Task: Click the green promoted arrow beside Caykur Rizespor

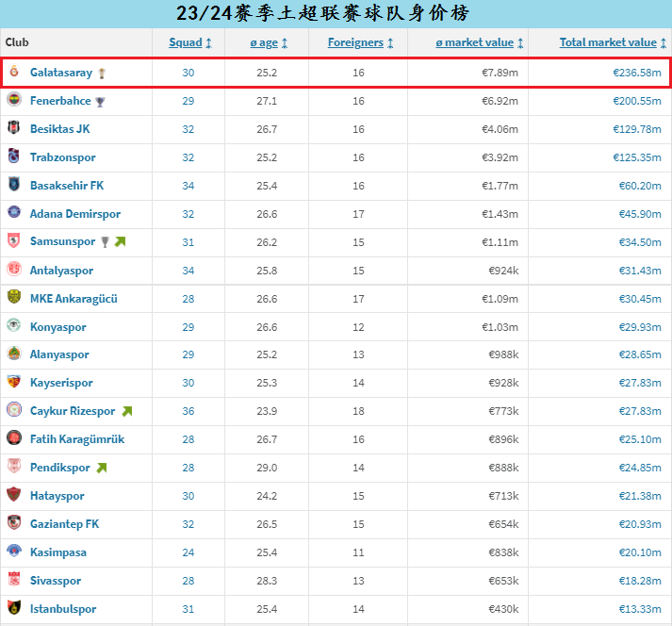Action: [127, 411]
